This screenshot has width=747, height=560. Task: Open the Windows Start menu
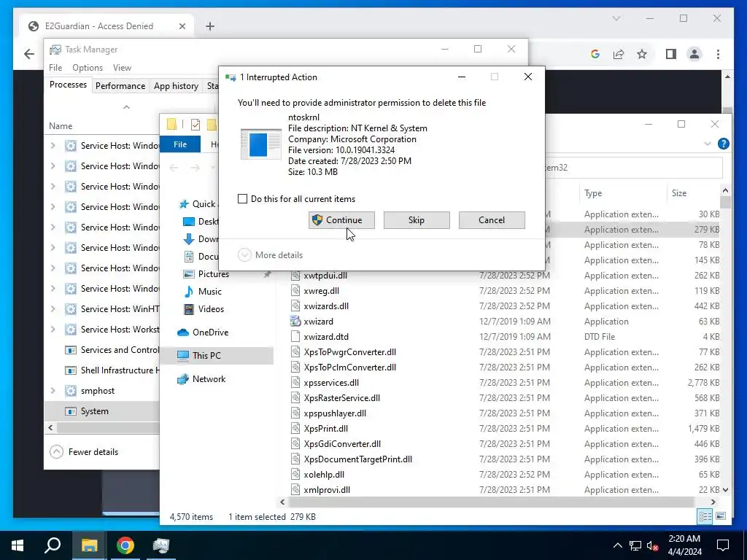click(x=18, y=545)
